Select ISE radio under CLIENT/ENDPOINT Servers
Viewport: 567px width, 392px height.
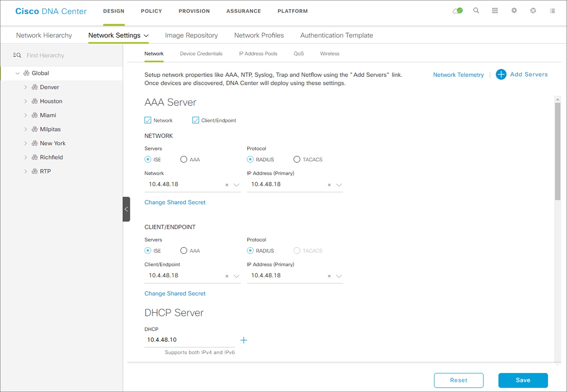148,250
